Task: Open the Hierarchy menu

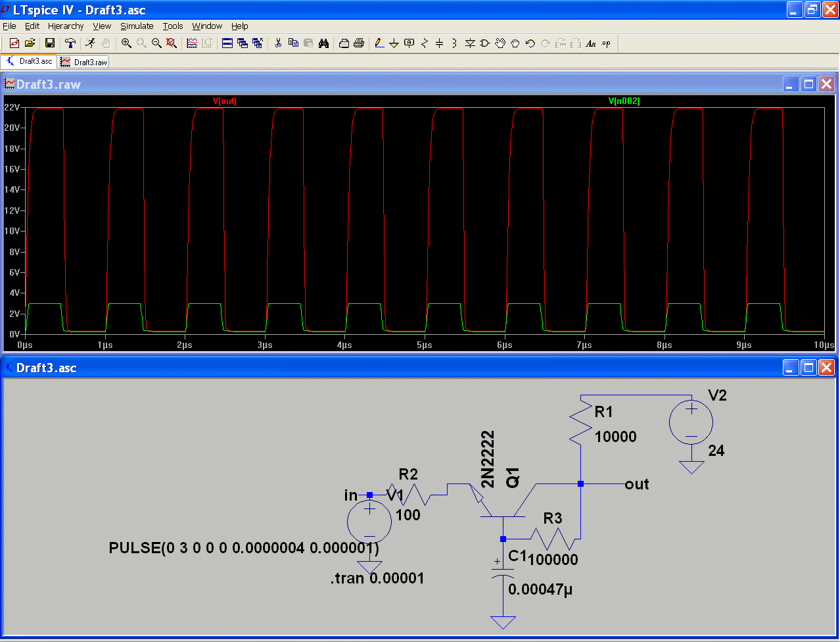Action: 66,26
